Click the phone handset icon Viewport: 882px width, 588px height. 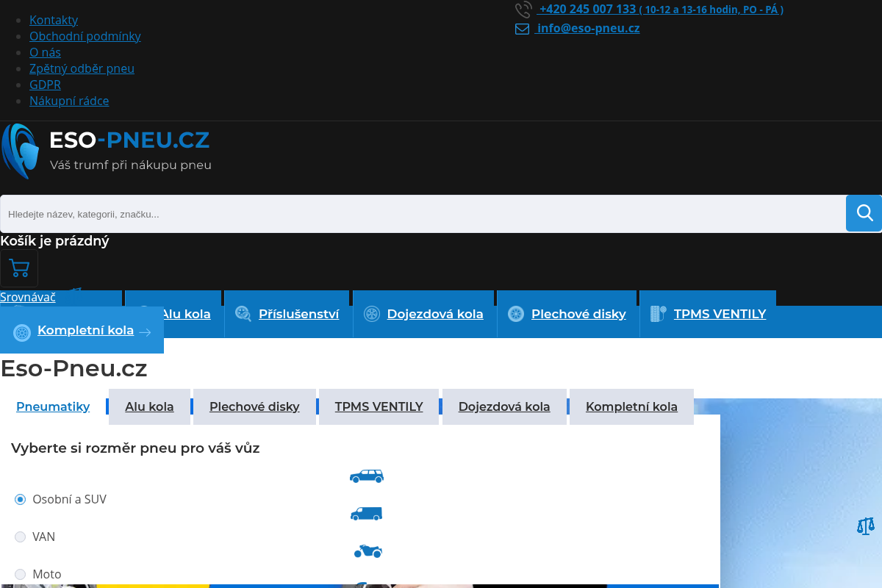pos(523,10)
